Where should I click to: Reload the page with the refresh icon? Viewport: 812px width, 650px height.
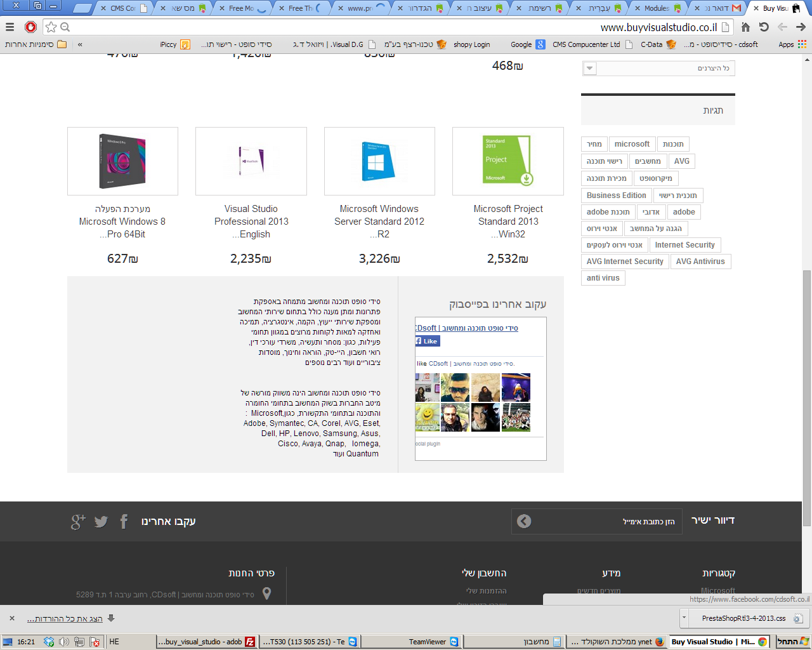pos(764,27)
